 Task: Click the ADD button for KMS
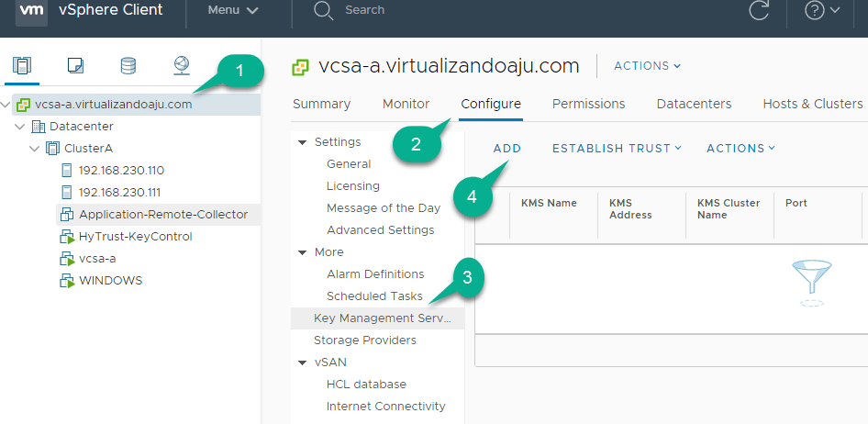click(507, 148)
